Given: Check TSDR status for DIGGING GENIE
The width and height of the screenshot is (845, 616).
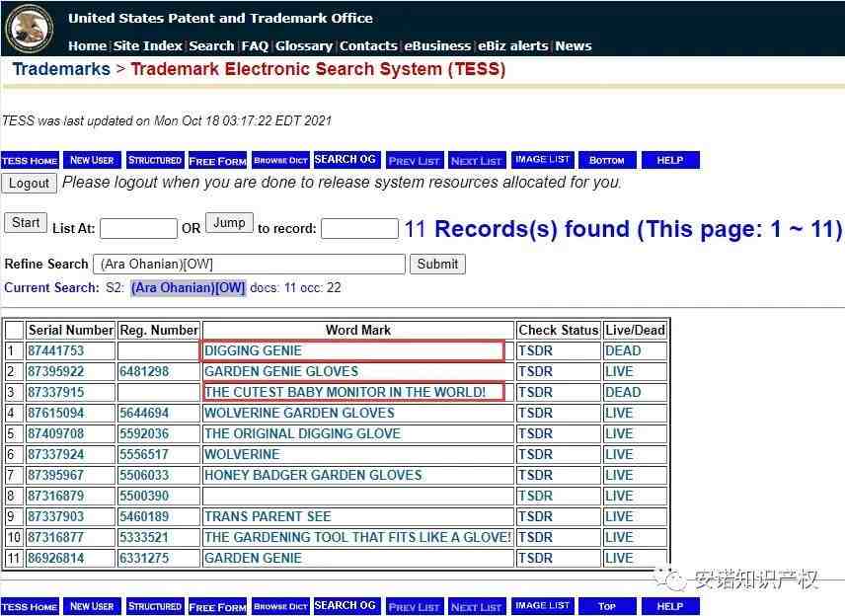Looking at the screenshot, I should click(x=535, y=350).
